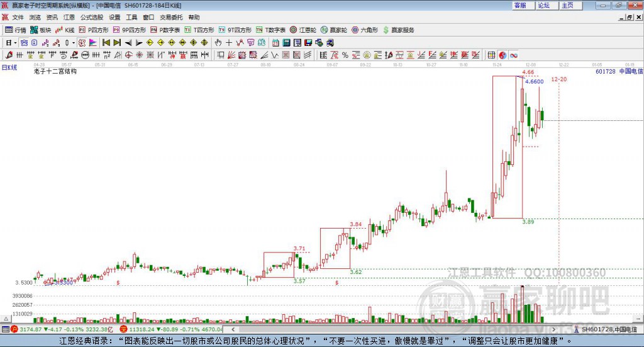Step chart right with black right arrow
The width and height of the screenshot is (644, 347).
click(x=139, y=43)
